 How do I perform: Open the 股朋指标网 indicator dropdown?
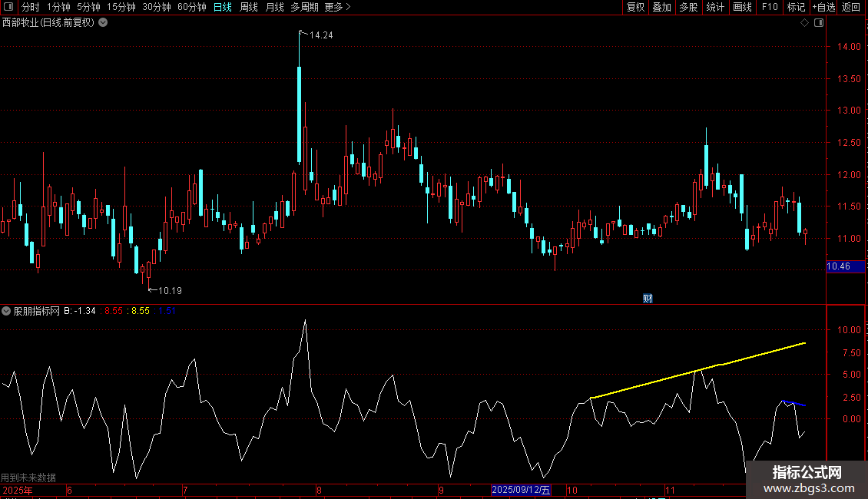[x=6, y=311]
